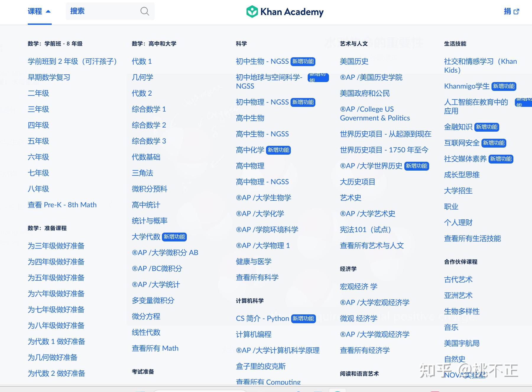Open 互联网安全 course
The width and height of the screenshot is (532, 392).
462,143
